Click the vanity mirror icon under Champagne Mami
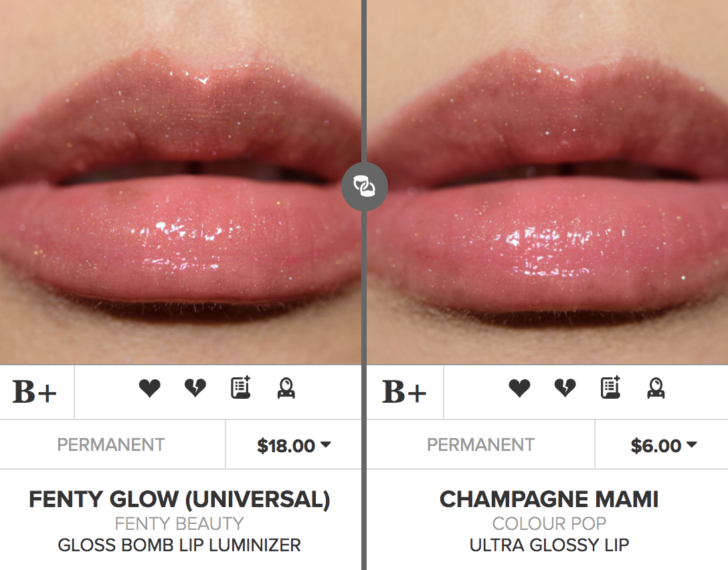Image resolution: width=728 pixels, height=570 pixels. coord(656,388)
